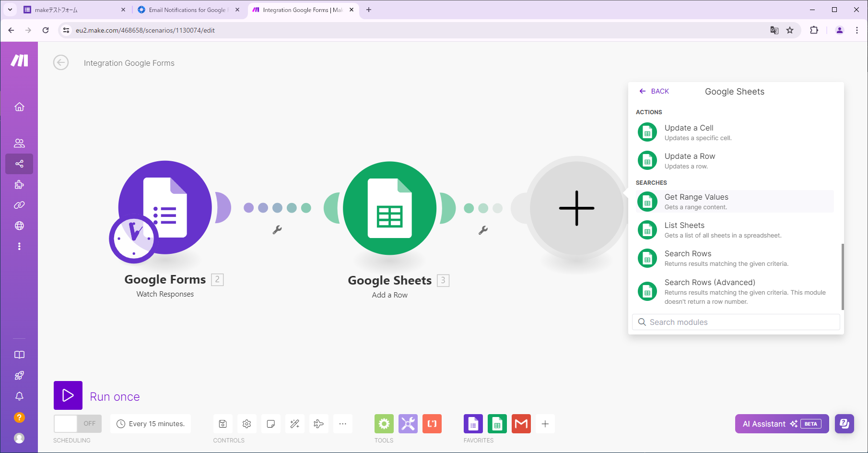Open the Chrome profile icon

coord(840,30)
